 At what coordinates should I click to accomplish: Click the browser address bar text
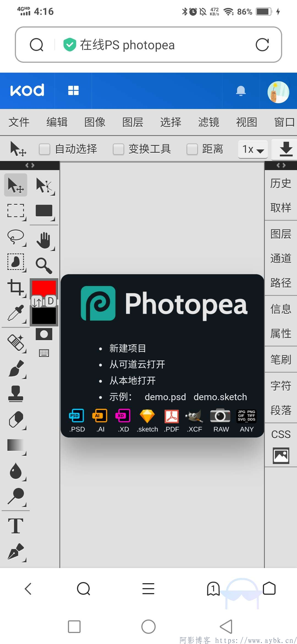(127, 45)
